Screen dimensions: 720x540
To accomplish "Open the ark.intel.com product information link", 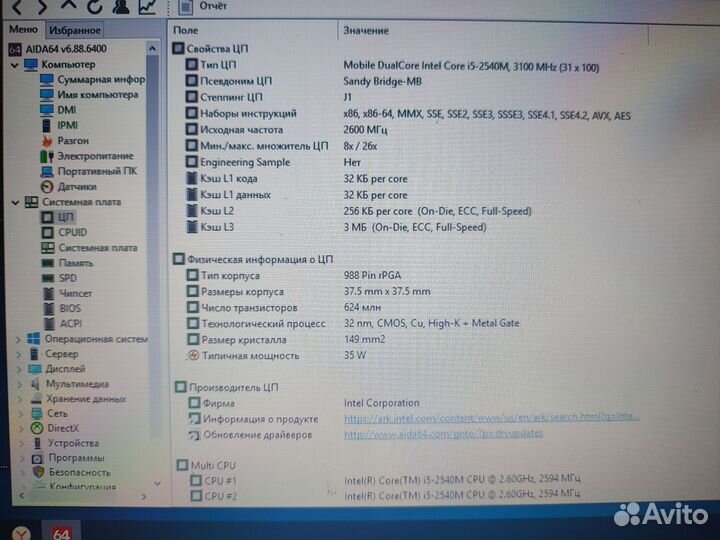I will tap(491, 418).
